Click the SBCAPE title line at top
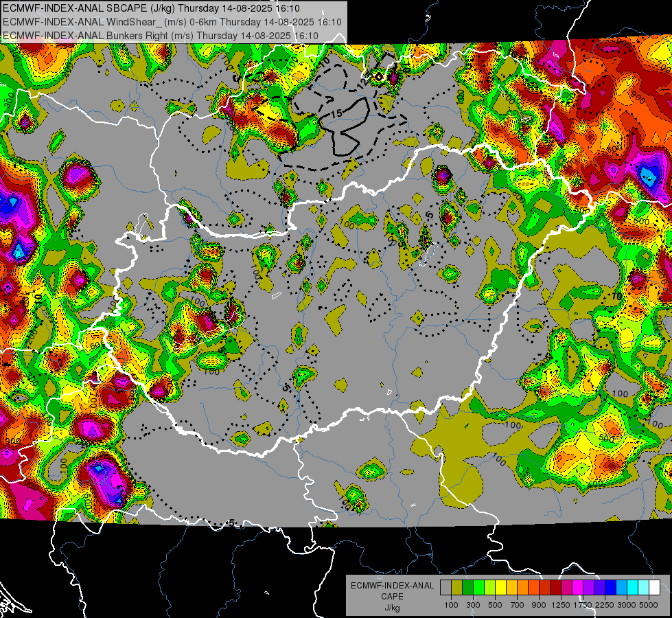The width and height of the screenshot is (672, 618). 151,8
